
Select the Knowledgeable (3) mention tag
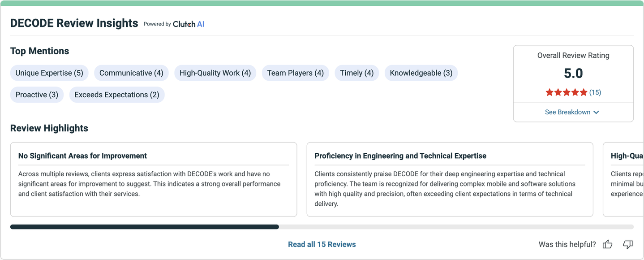421,73
